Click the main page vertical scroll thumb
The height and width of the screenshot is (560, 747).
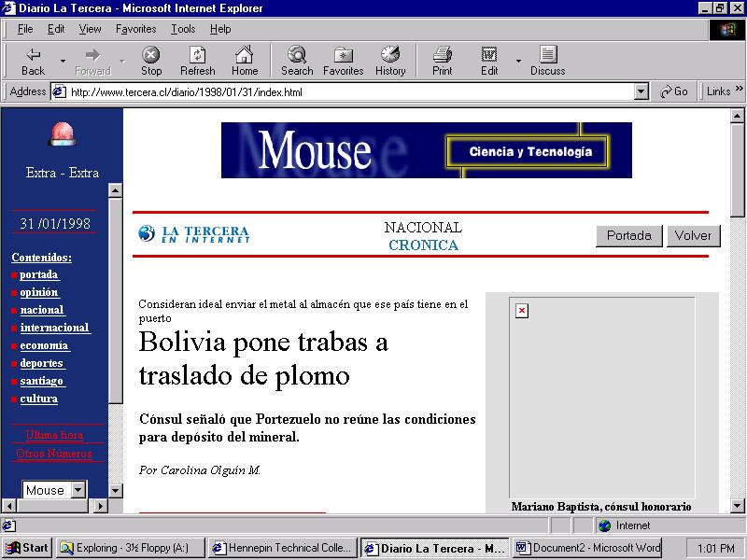pyautogui.click(x=737, y=171)
